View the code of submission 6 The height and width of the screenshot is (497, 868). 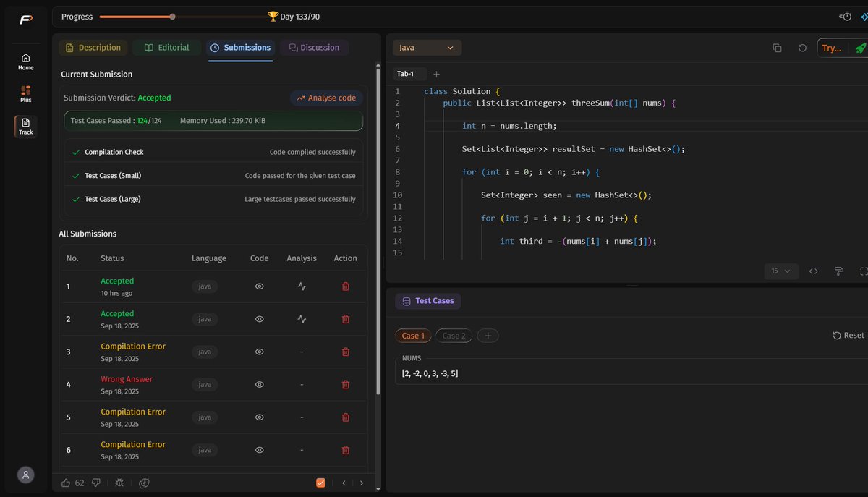tap(259, 450)
